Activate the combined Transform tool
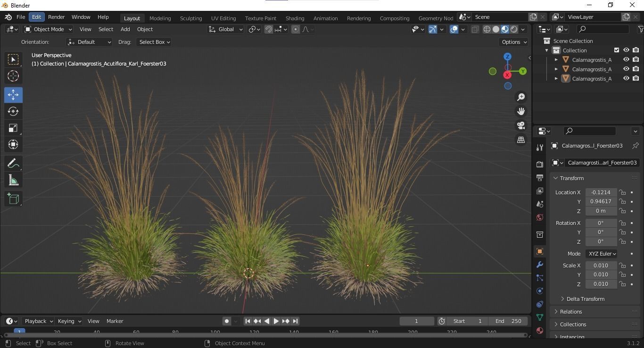Viewport: 644px width, 348px height. click(x=13, y=144)
